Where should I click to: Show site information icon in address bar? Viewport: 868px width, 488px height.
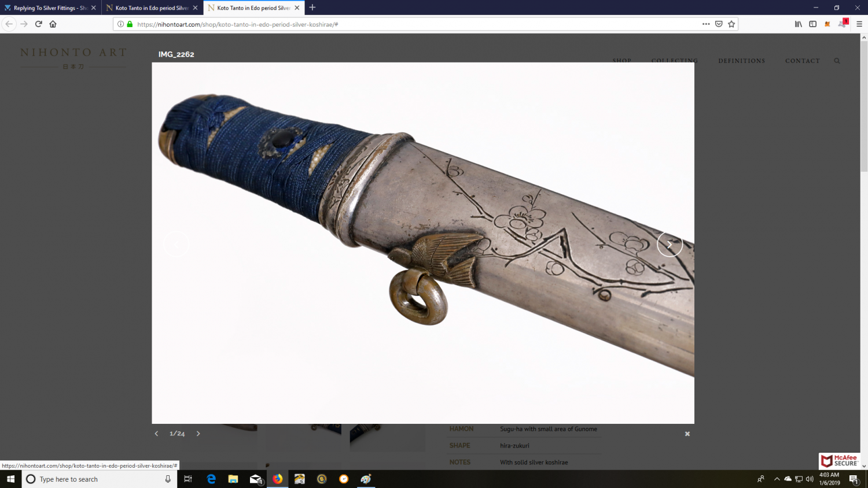(120, 24)
